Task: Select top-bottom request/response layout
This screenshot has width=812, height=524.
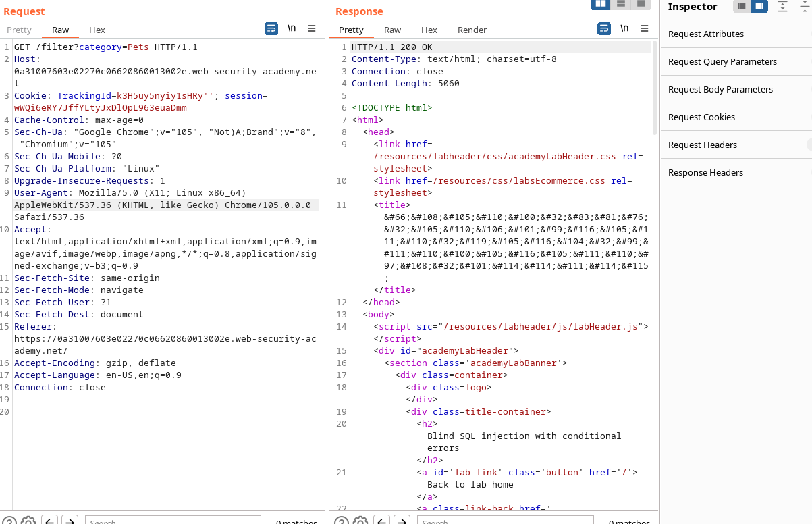Action: pyautogui.click(x=621, y=4)
